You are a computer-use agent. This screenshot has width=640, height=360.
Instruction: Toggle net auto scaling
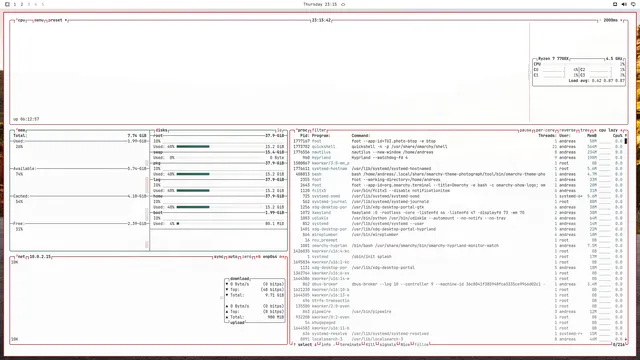pos(233,257)
